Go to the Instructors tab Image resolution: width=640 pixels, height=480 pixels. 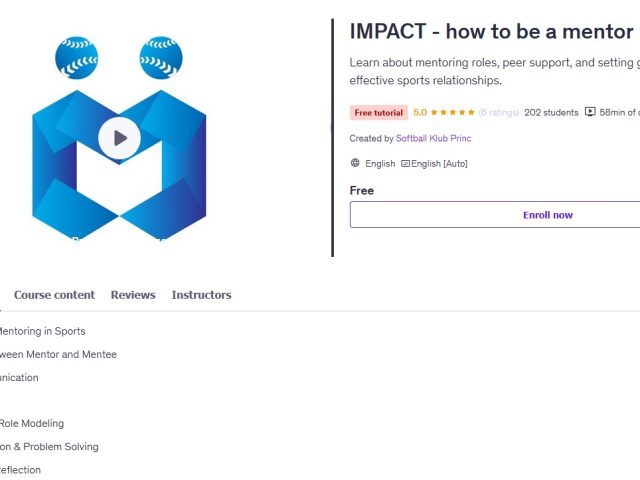coord(201,295)
